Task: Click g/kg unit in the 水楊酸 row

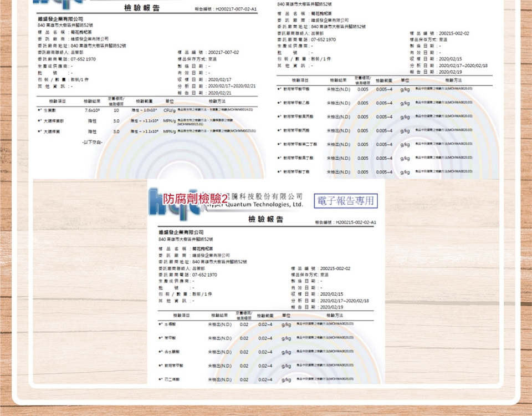Action: (x=286, y=324)
